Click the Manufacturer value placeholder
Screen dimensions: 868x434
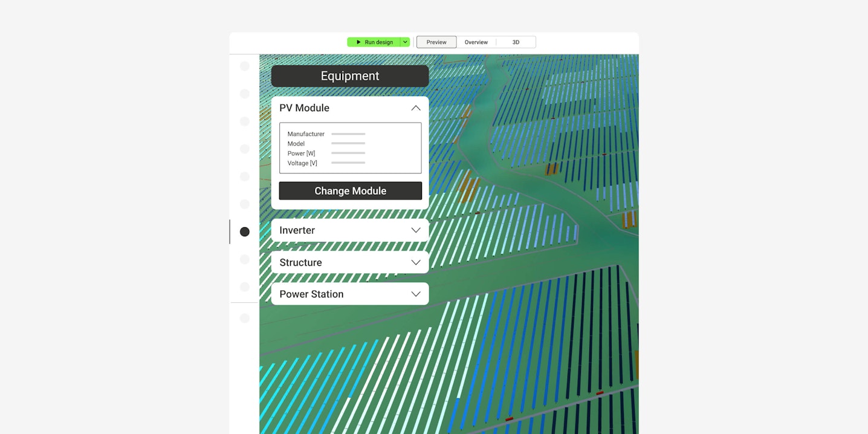point(348,134)
